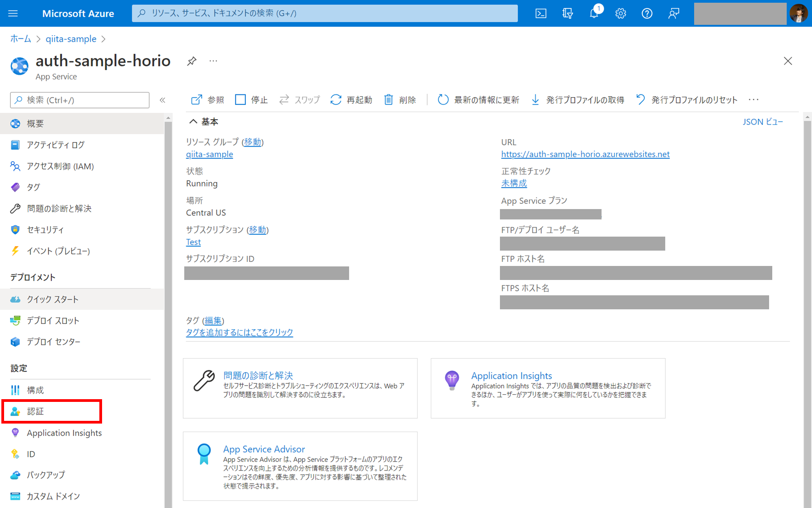Open the Test subscription link

[x=193, y=242]
